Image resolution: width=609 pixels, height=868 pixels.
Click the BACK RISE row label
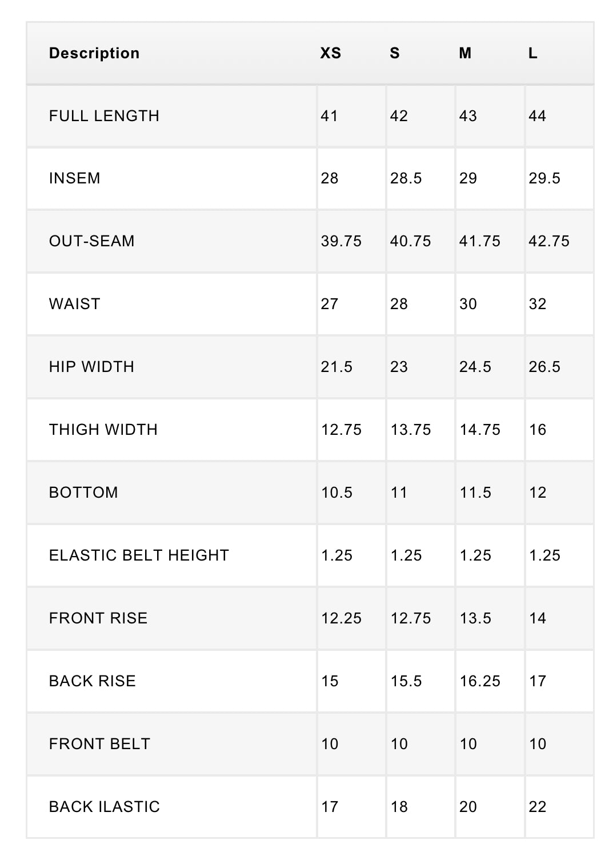click(x=92, y=681)
